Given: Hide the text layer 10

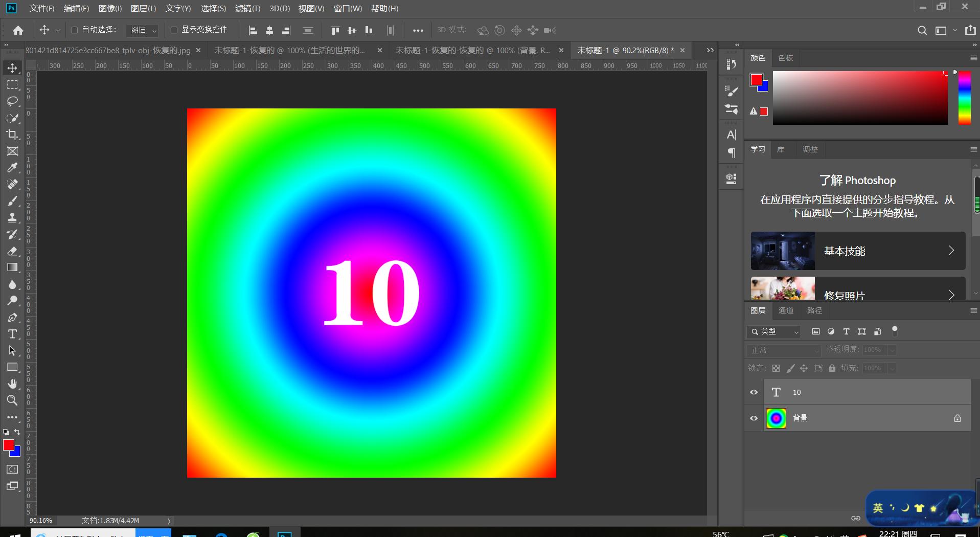Looking at the screenshot, I should (x=754, y=392).
